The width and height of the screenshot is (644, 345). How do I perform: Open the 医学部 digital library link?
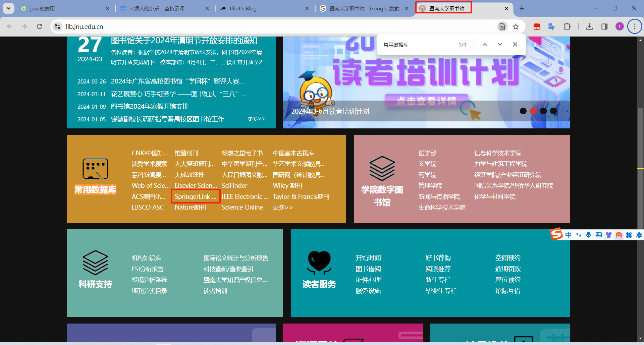pyautogui.click(x=427, y=153)
